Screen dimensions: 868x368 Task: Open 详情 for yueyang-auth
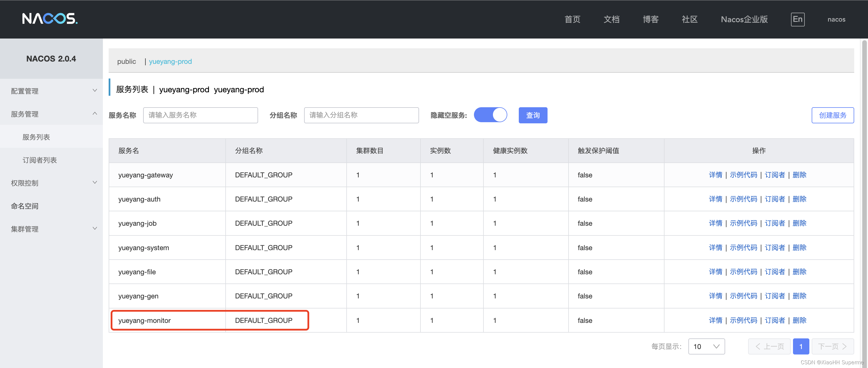pyautogui.click(x=715, y=199)
